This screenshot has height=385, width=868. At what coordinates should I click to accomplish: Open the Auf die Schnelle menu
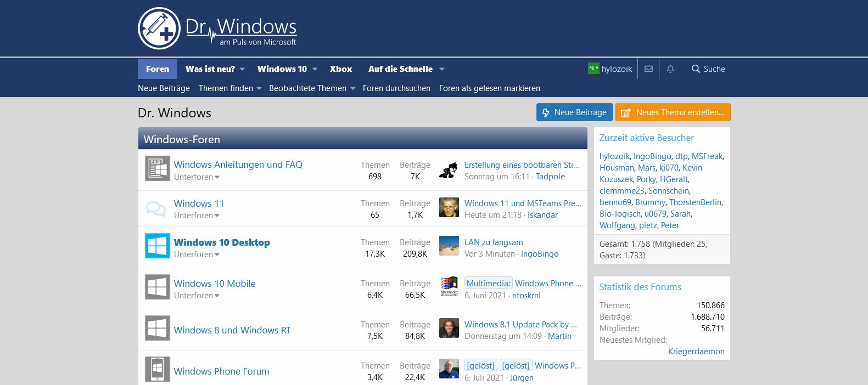click(x=400, y=69)
